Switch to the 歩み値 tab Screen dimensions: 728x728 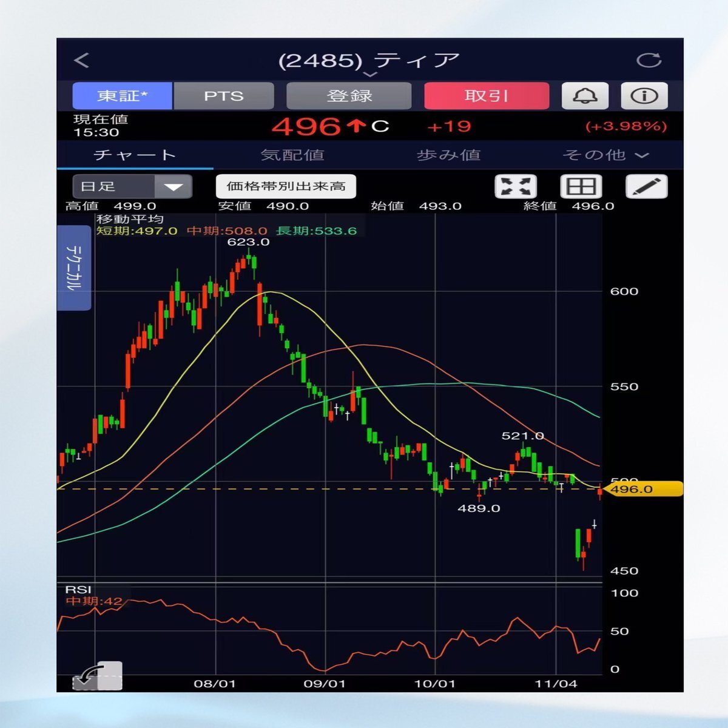click(x=448, y=155)
